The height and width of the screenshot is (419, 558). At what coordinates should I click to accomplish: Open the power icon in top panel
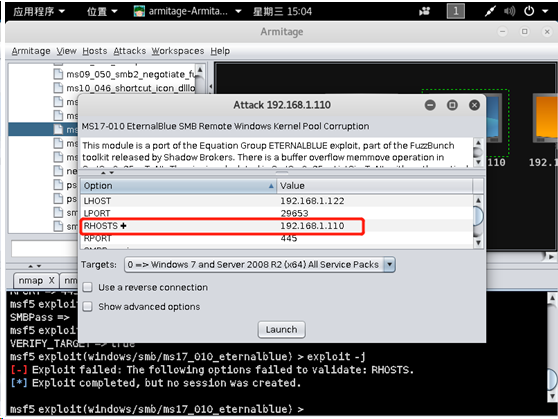[529, 11]
